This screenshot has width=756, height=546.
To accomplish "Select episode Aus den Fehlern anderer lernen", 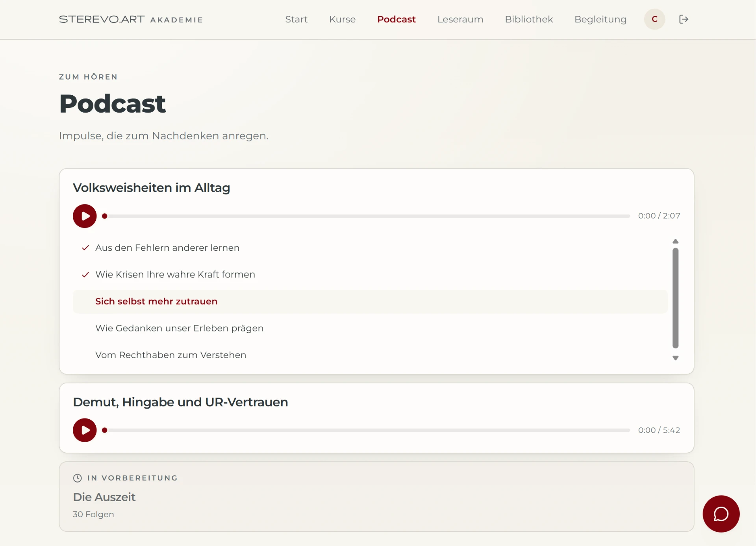I will (370, 248).
